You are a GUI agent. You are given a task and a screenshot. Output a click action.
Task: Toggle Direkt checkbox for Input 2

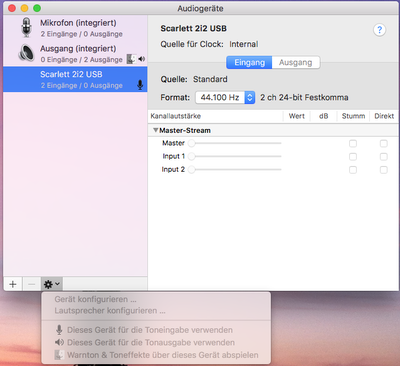click(384, 170)
